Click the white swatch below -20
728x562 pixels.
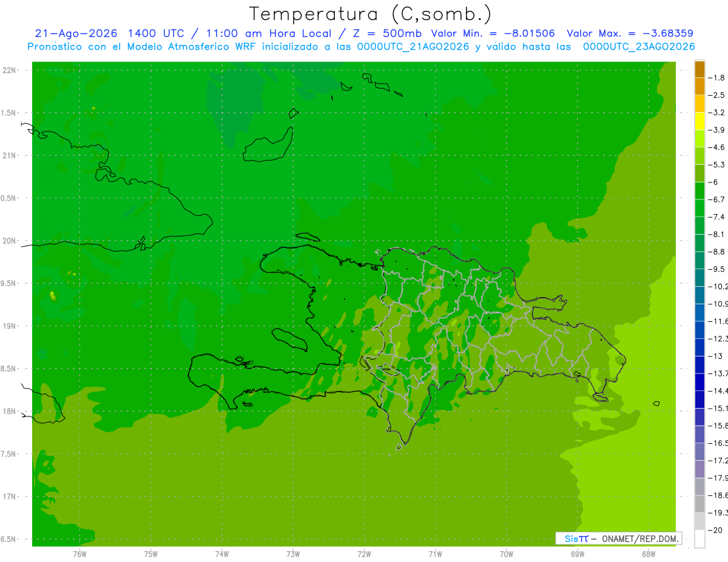699,539
